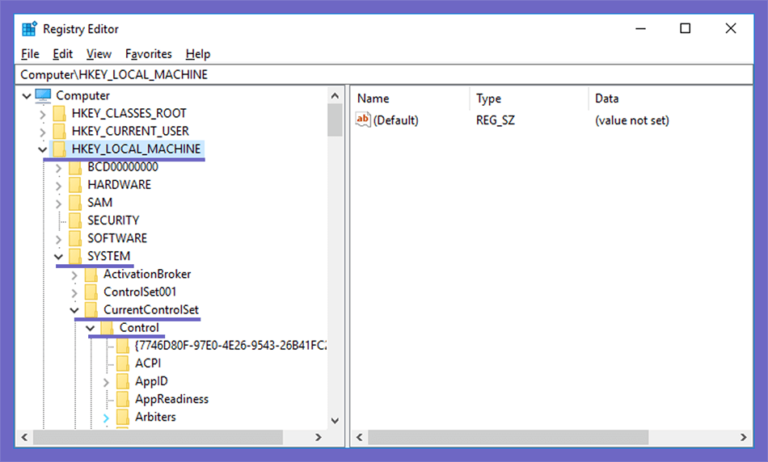Click the tree pane horizontal scrollbar right arrow
This screenshot has width=768, height=462.
click(318, 437)
